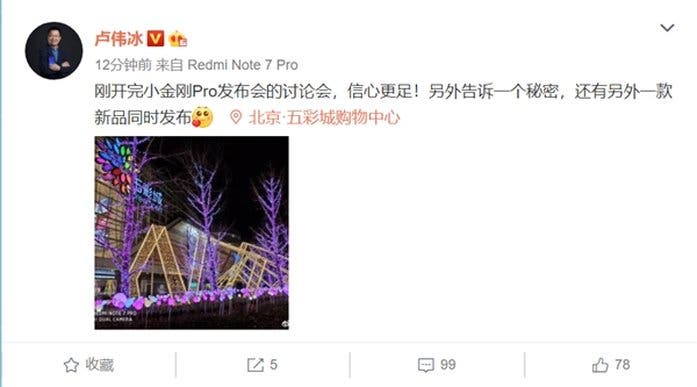Open comments via speech bubble icon
The width and height of the screenshot is (697, 387).
click(426, 365)
